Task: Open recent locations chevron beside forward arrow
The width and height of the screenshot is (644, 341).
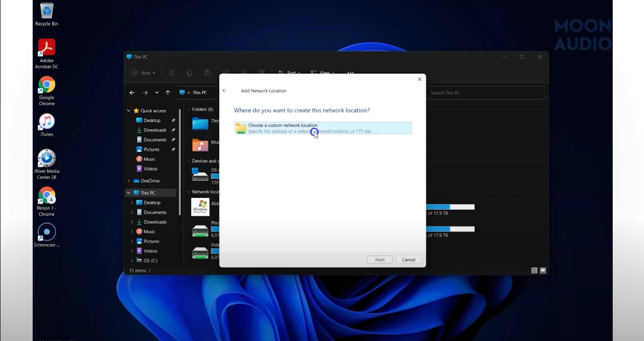Action: click(157, 93)
